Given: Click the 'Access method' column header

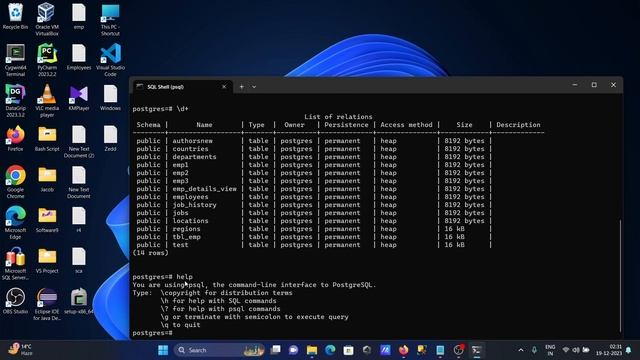Looking at the screenshot, I should 406,125.
